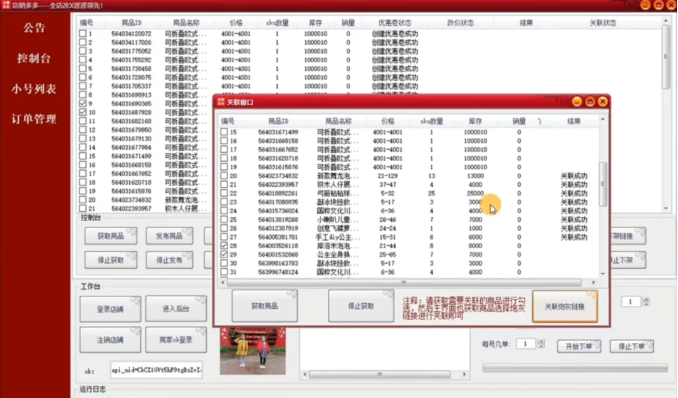The image size is (678, 398).
Task: Click the 每号几单 spinner arrows
Action: [541, 344]
